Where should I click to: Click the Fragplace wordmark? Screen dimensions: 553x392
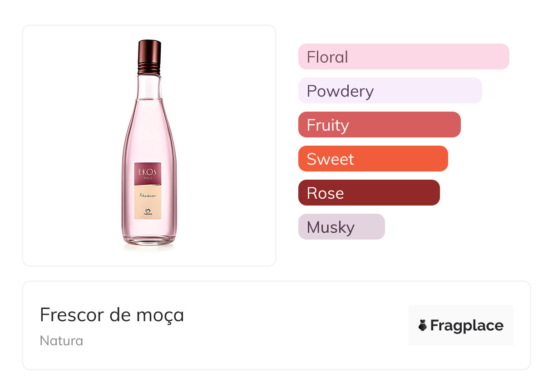click(467, 325)
